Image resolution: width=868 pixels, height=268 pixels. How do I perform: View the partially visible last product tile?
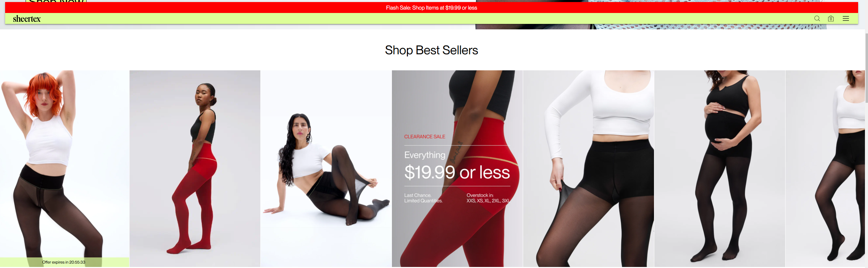(x=825, y=169)
